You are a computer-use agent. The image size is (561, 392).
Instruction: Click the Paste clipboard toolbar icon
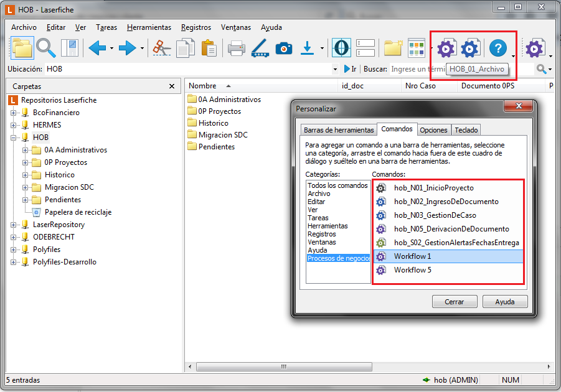click(209, 48)
